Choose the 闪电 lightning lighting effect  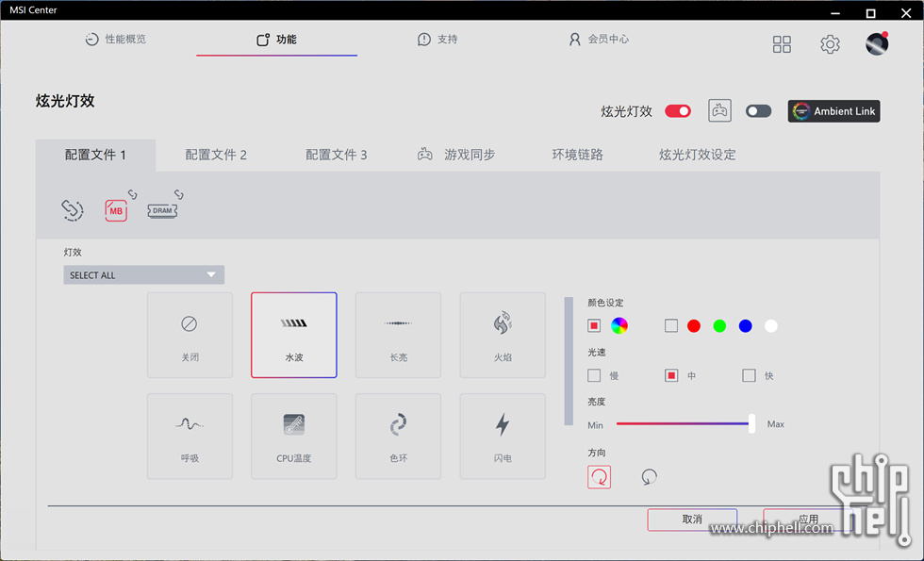503,436
